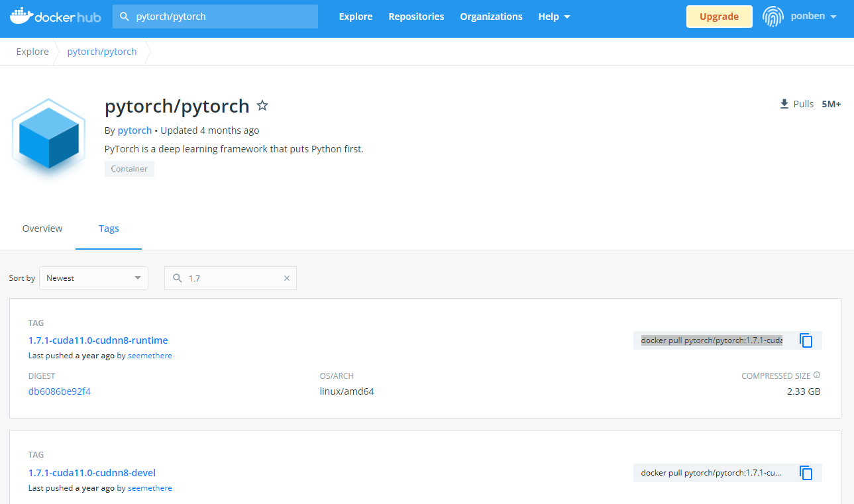Click the PyTorch description sentence

[x=234, y=149]
